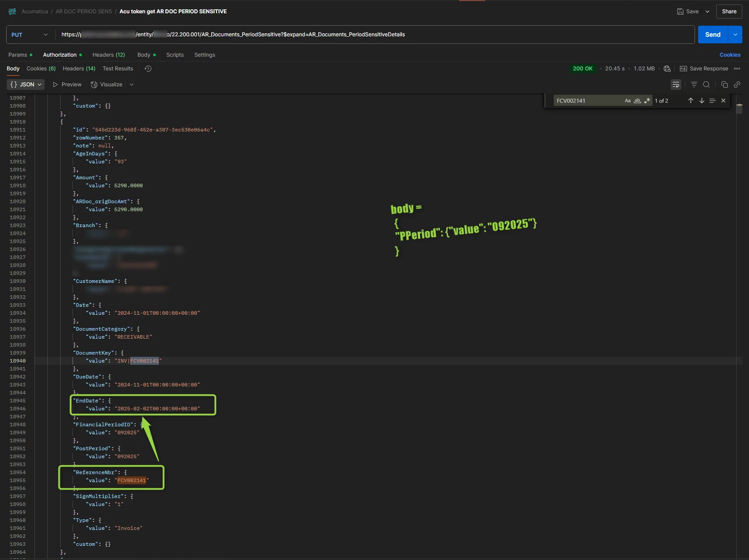Click the Save Response button

click(x=704, y=69)
